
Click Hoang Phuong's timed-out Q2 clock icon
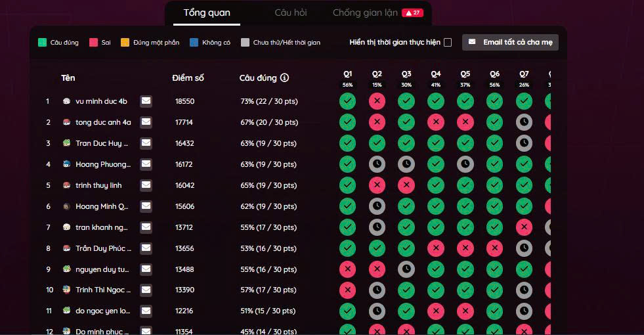pos(377,164)
